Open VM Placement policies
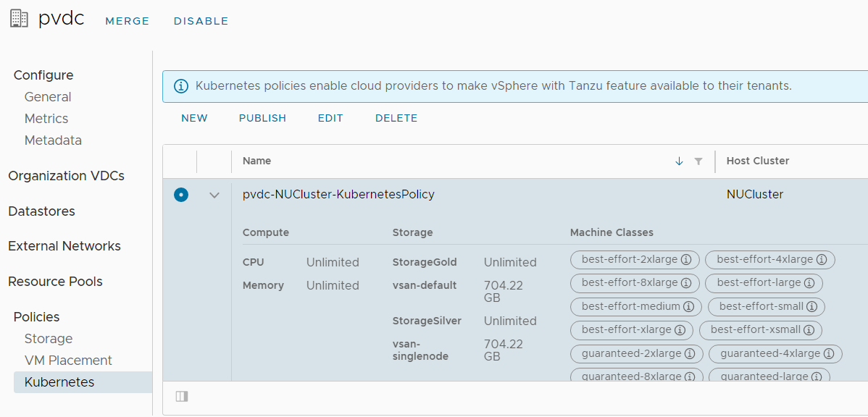 (69, 361)
